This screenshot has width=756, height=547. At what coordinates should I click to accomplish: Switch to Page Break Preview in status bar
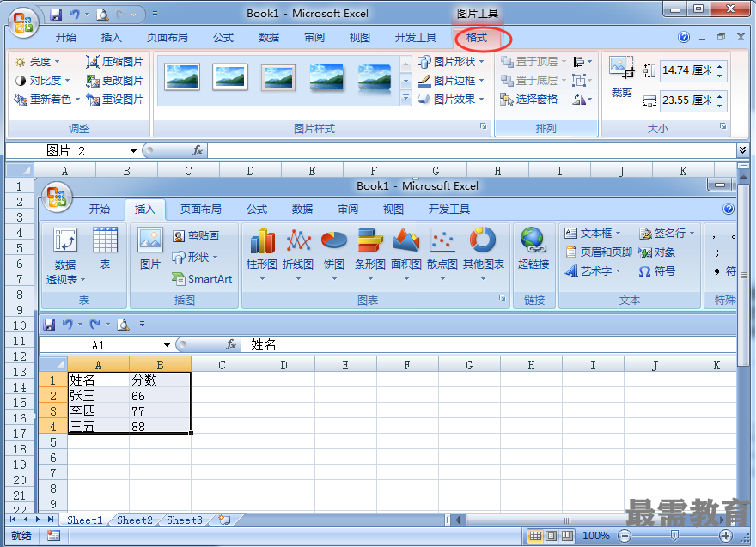tap(568, 536)
